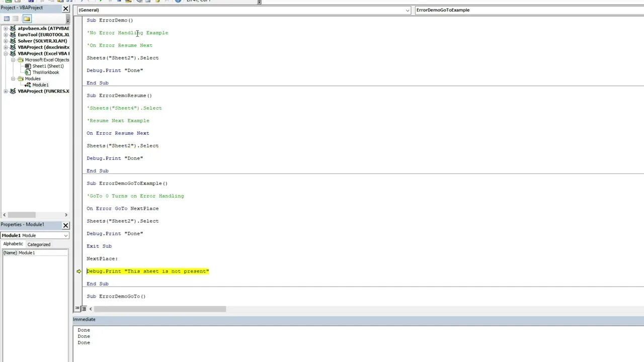Open the (General) object dropdown
The width and height of the screenshot is (644, 362).
pos(408,10)
